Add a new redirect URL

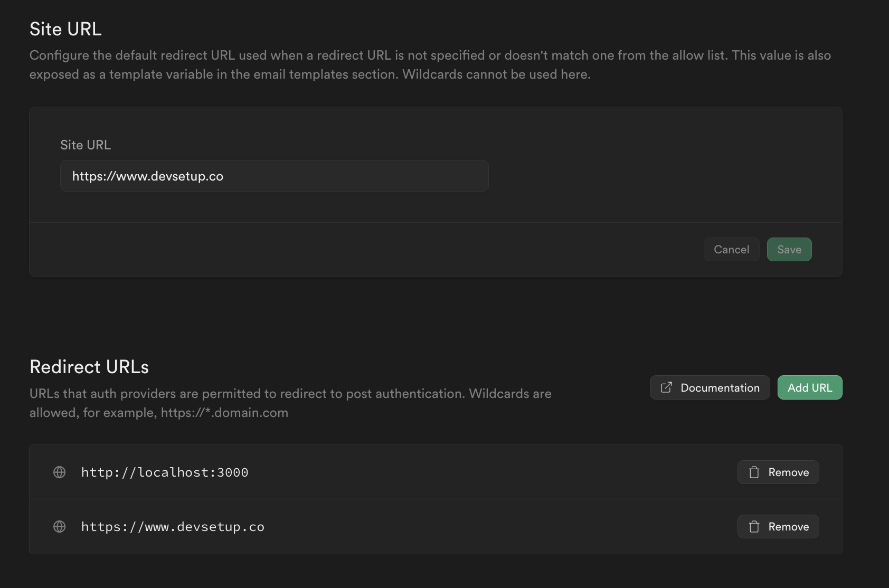pyautogui.click(x=809, y=387)
